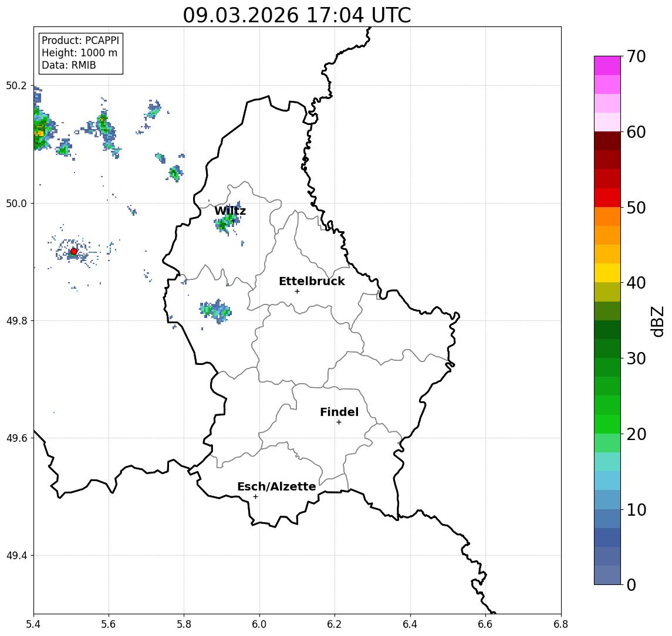Click the "Product: PCAPPI" line in legend box
This screenshot has width=672, height=636.
[80, 40]
